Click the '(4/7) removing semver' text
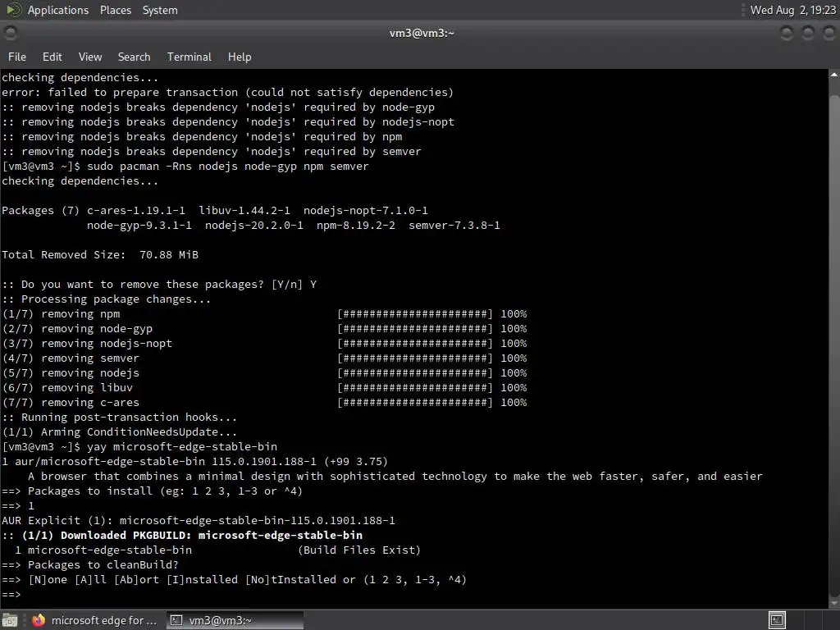This screenshot has height=630, width=840. pyautogui.click(x=71, y=358)
